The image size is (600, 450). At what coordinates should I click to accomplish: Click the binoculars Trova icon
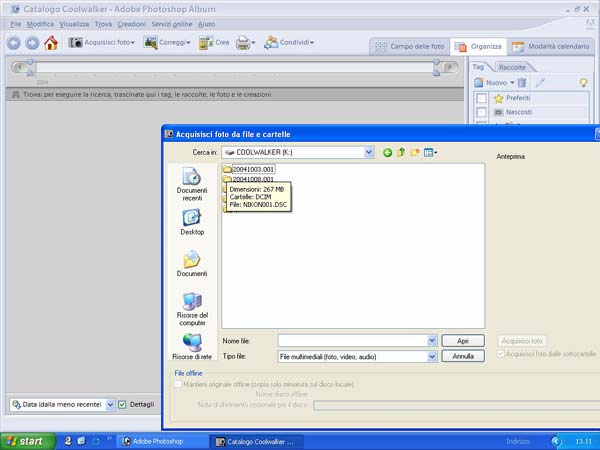tap(16, 94)
